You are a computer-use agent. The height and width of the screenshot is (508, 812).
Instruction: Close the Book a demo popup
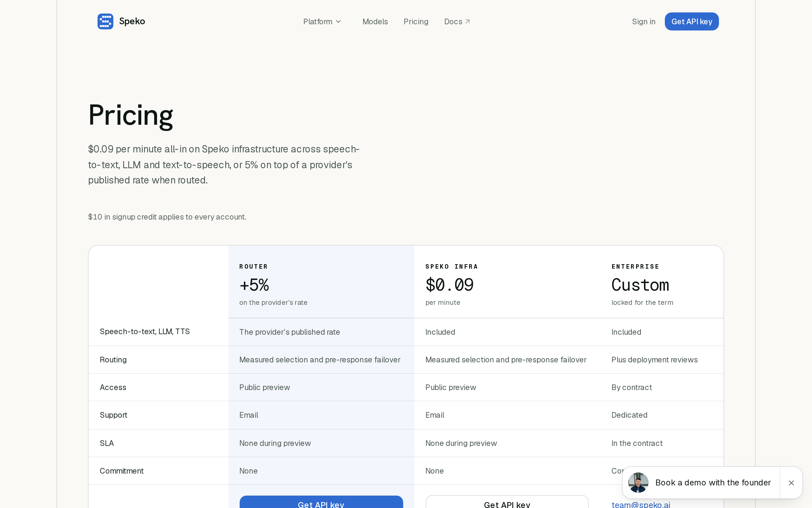(791, 483)
